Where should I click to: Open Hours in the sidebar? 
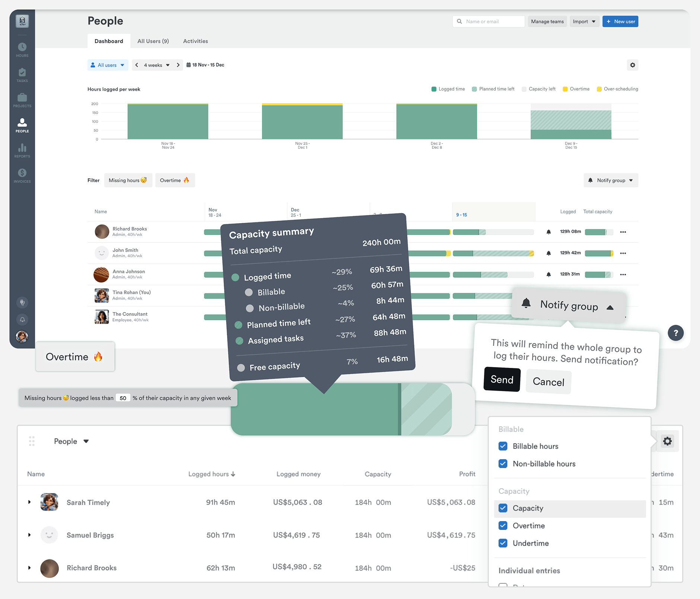point(22,49)
